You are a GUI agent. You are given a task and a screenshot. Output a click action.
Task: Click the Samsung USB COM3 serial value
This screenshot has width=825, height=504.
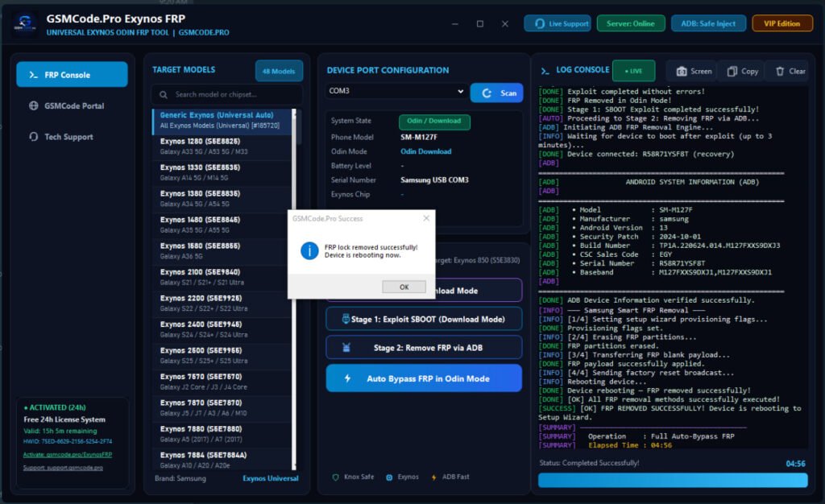[434, 180]
